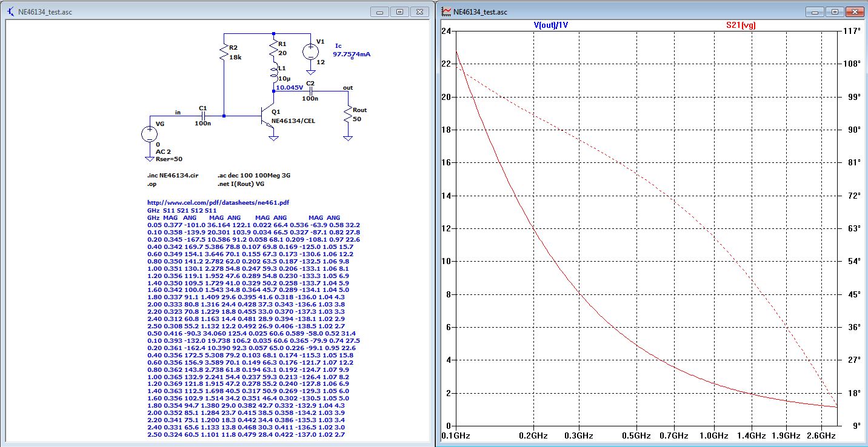Click the '63°' phase axis label
This screenshot has height=447, width=868.
(x=854, y=228)
